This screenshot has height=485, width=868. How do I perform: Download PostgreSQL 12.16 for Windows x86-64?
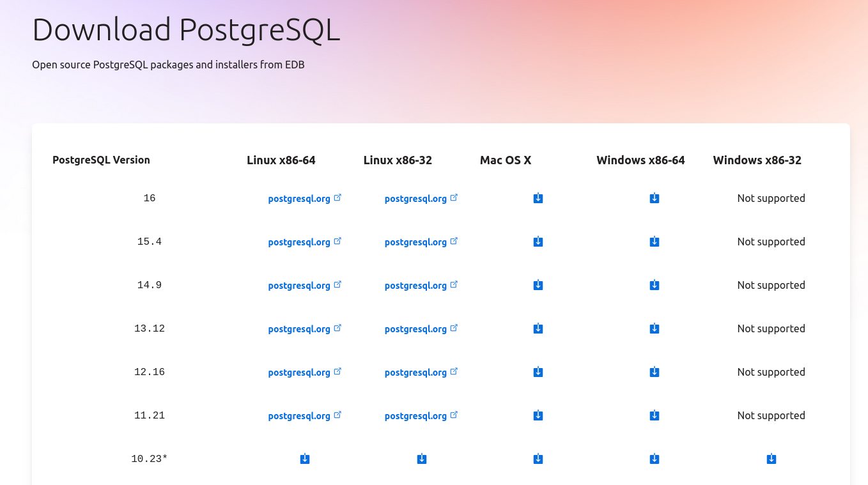tap(655, 372)
